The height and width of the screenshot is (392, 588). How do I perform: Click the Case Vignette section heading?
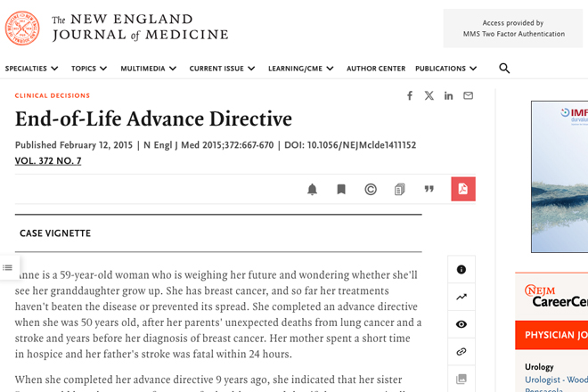click(55, 233)
